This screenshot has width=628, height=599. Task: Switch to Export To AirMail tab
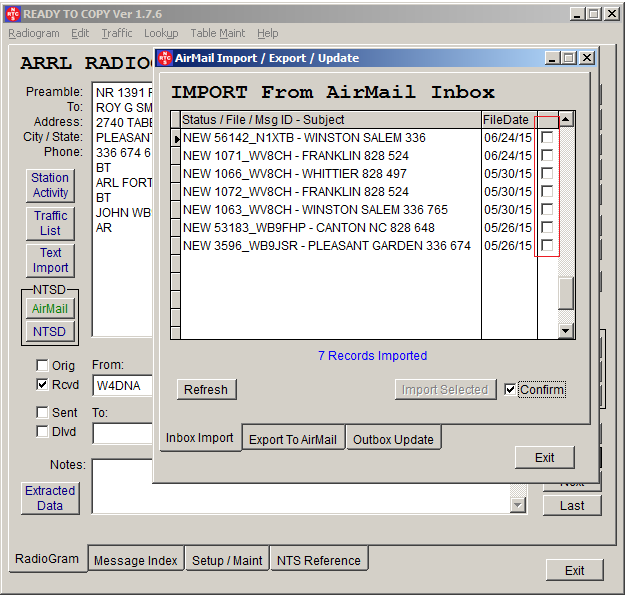pyautogui.click(x=293, y=439)
